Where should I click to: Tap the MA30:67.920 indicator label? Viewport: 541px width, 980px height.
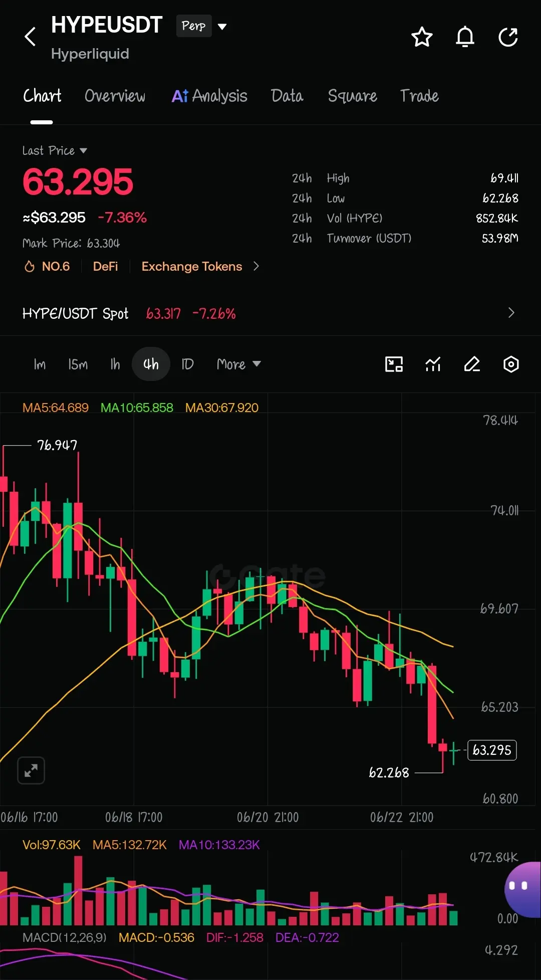(x=222, y=408)
